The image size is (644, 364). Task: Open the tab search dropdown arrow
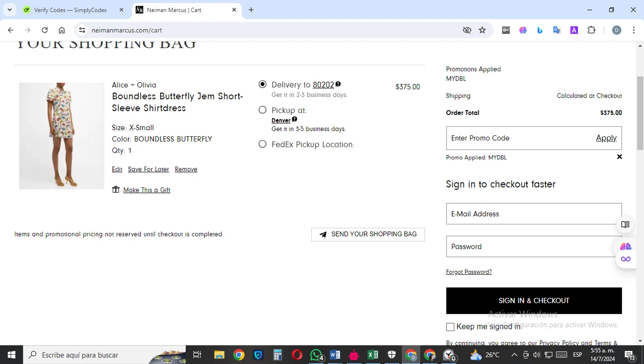pos(9,9)
